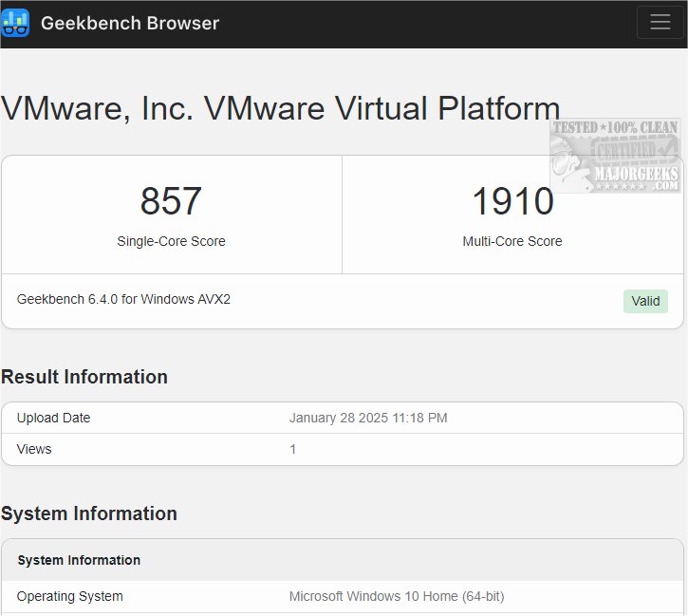688x616 pixels.
Task: Select the 1910 multi-core score number
Action: point(512,201)
